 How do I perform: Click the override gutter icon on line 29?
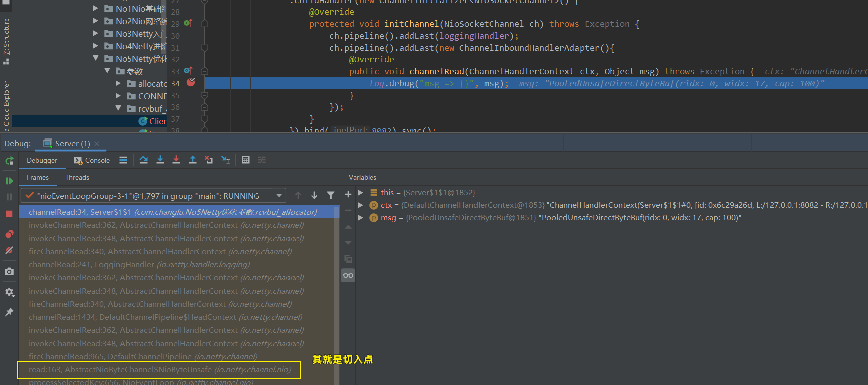coord(188,23)
